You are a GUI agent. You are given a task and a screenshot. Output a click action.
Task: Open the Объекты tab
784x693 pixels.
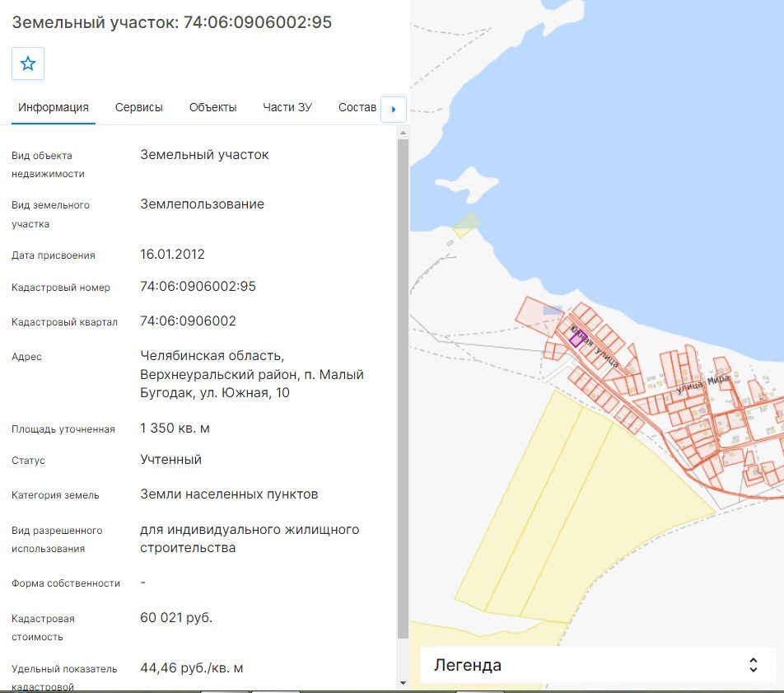[212, 108]
